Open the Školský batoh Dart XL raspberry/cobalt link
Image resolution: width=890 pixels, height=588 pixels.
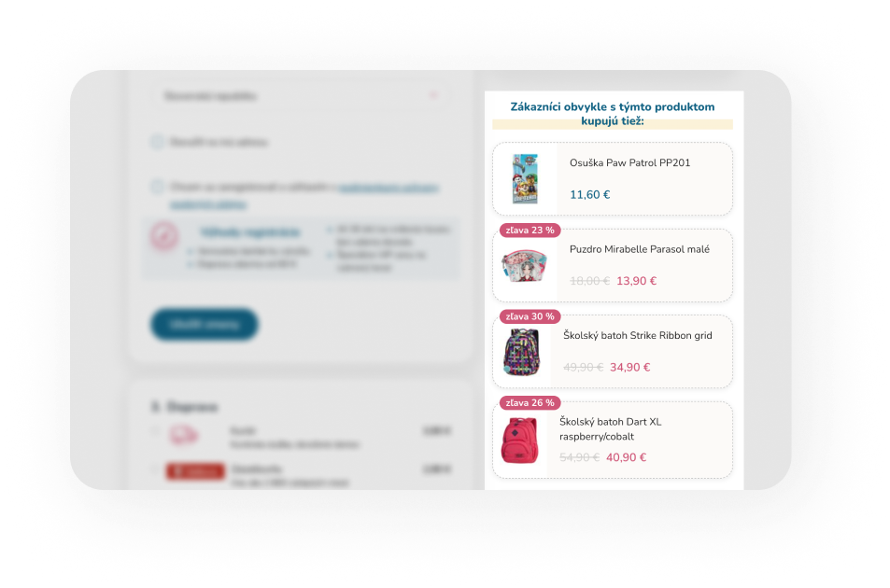tap(610, 428)
